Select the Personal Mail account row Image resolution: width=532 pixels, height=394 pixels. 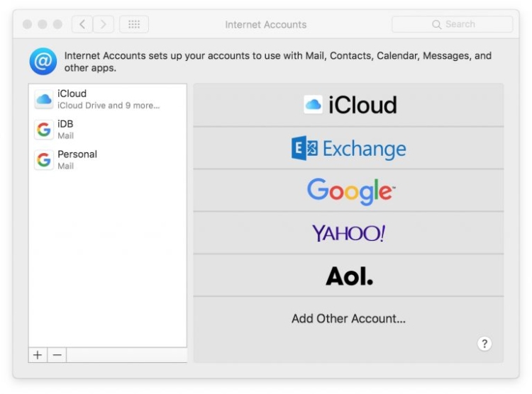coord(106,160)
